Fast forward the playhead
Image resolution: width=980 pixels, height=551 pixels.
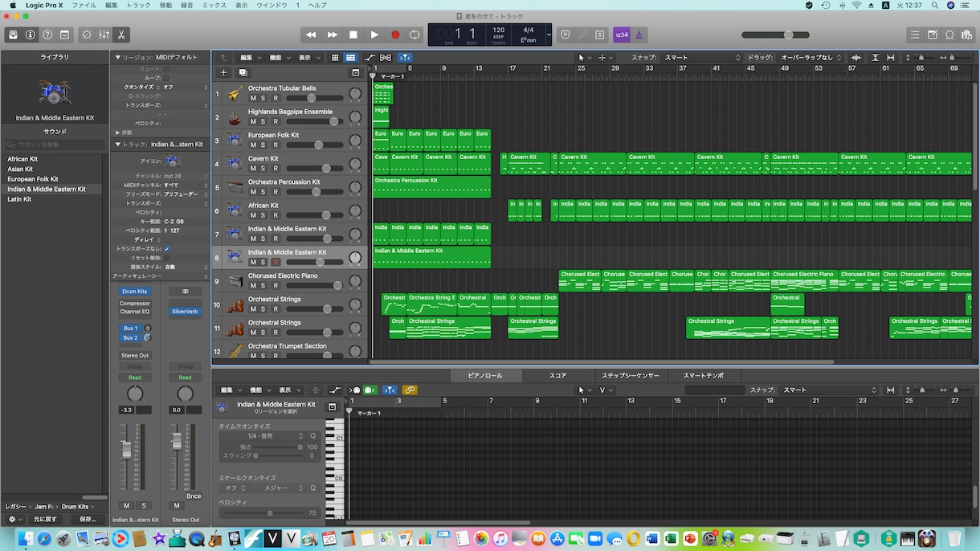click(x=332, y=35)
